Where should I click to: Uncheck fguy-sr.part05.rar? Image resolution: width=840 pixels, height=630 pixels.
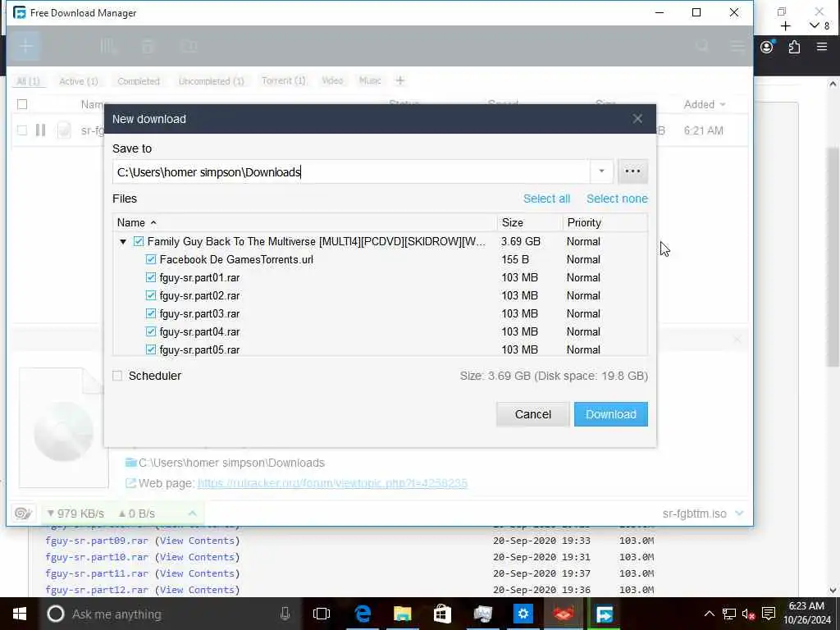pyautogui.click(x=151, y=349)
